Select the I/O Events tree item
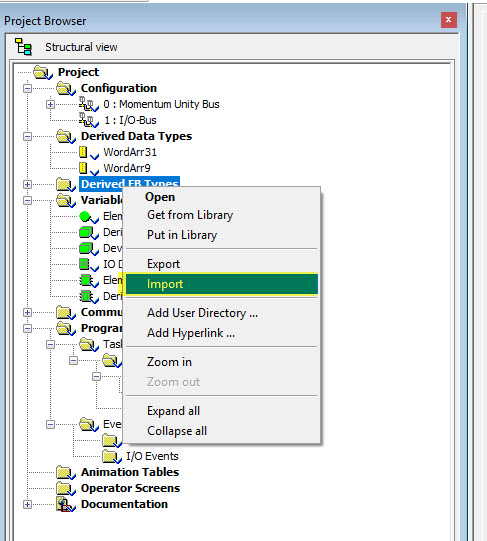487x541 pixels. coord(152,456)
